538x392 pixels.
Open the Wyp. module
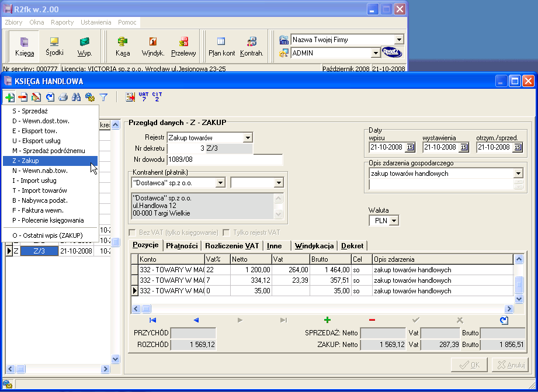pos(84,46)
